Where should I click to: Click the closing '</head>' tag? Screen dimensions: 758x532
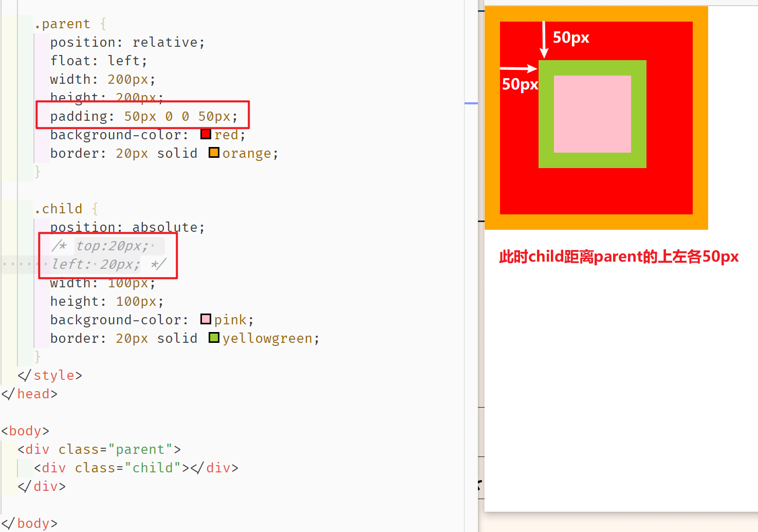(29, 394)
